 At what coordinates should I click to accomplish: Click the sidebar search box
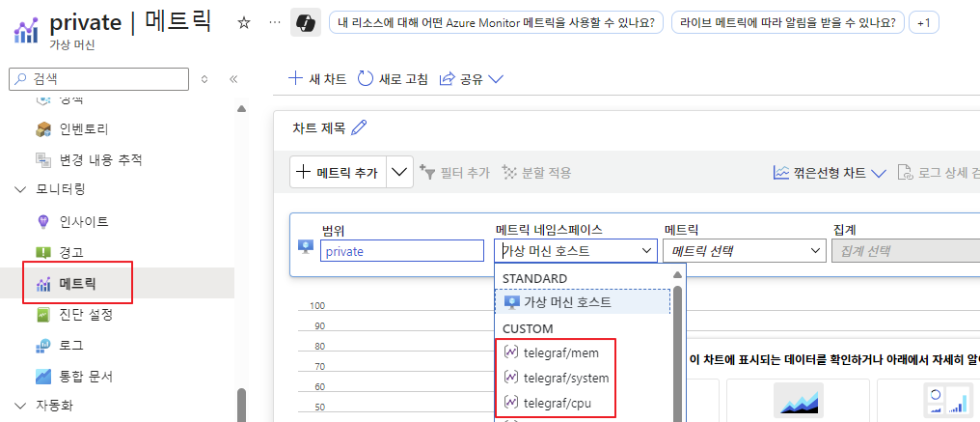pyautogui.click(x=98, y=79)
